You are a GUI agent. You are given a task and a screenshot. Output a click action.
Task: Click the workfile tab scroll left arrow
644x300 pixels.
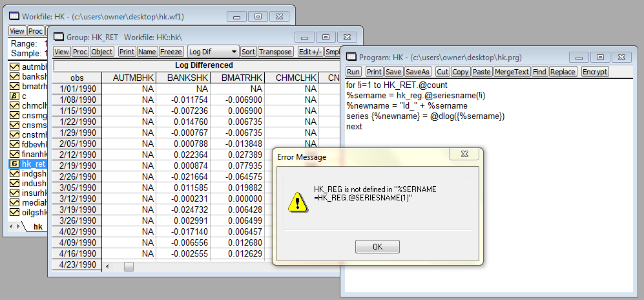click(x=12, y=227)
